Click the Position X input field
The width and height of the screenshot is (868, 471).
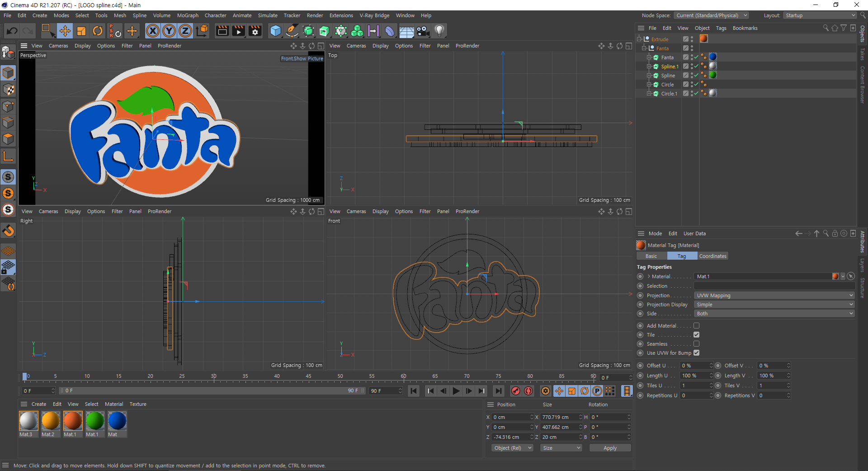tap(511, 417)
